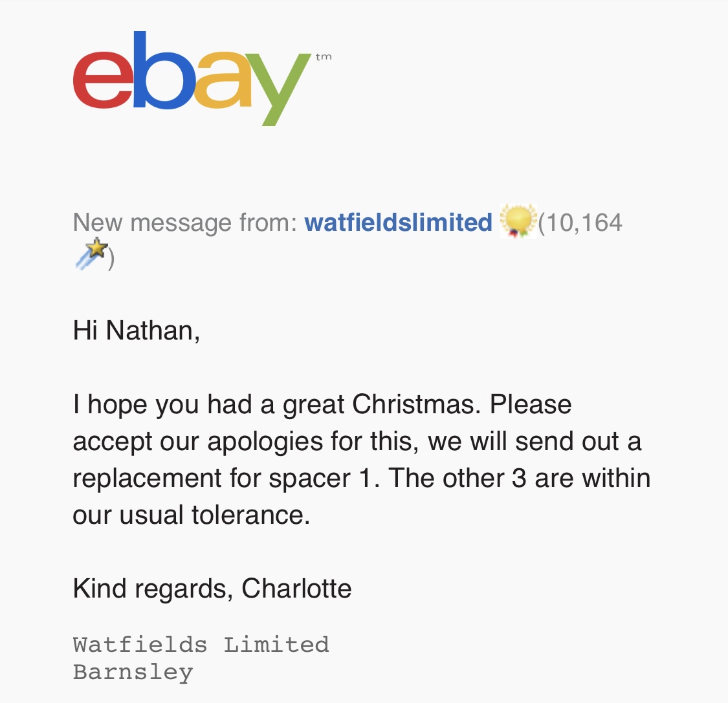Click the 'Hi Nathan,' greeting text
This screenshot has width=728, height=703.
[x=137, y=330]
